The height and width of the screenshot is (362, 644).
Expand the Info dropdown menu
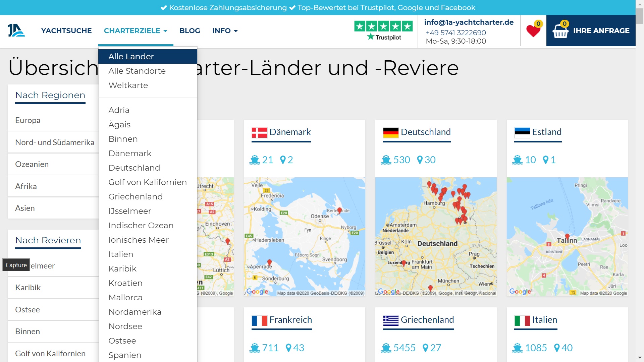click(x=225, y=31)
